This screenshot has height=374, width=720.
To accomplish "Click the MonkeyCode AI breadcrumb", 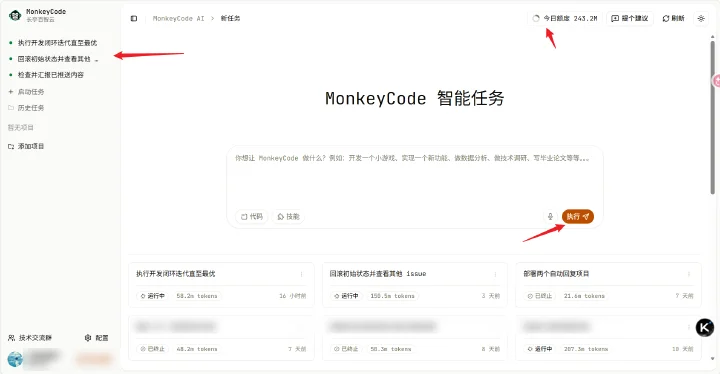I will tap(179, 18).
